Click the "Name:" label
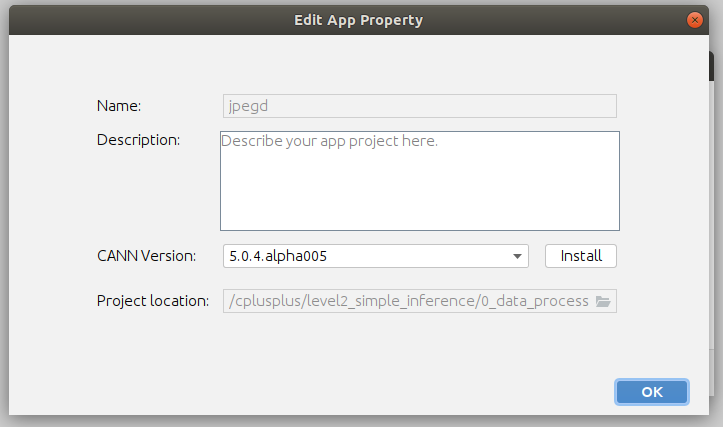The height and width of the screenshot is (427, 723). [119, 106]
